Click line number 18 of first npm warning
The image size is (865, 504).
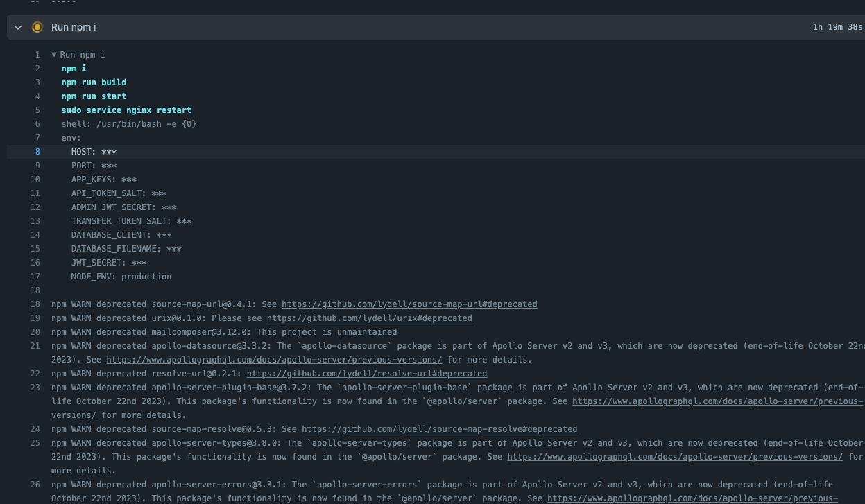pyautogui.click(x=35, y=304)
